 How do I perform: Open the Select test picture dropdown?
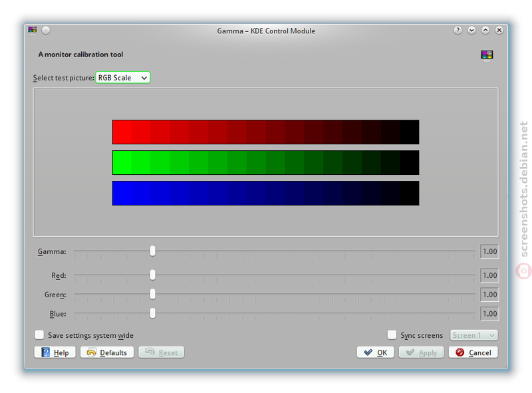click(123, 78)
